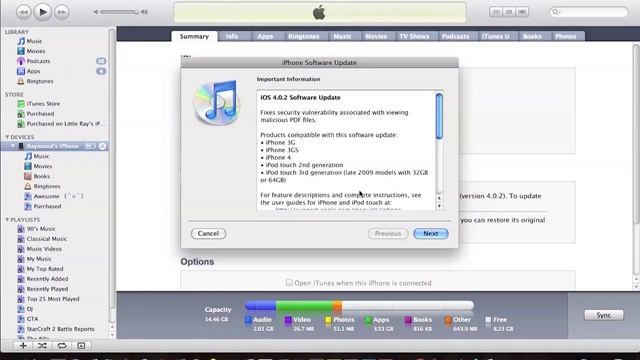Image resolution: width=640 pixels, height=360 pixels.
Task: Cancel the iPhone Software Update dialog
Action: coord(208,233)
